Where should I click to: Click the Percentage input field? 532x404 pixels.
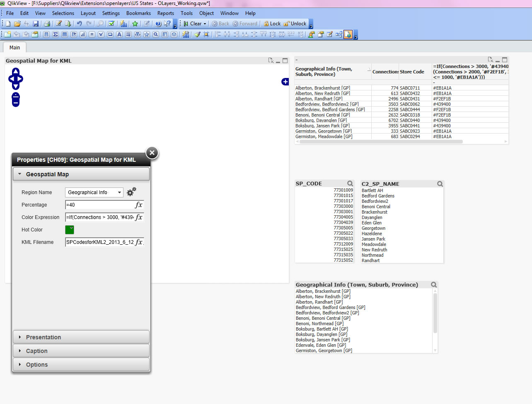click(100, 205)
